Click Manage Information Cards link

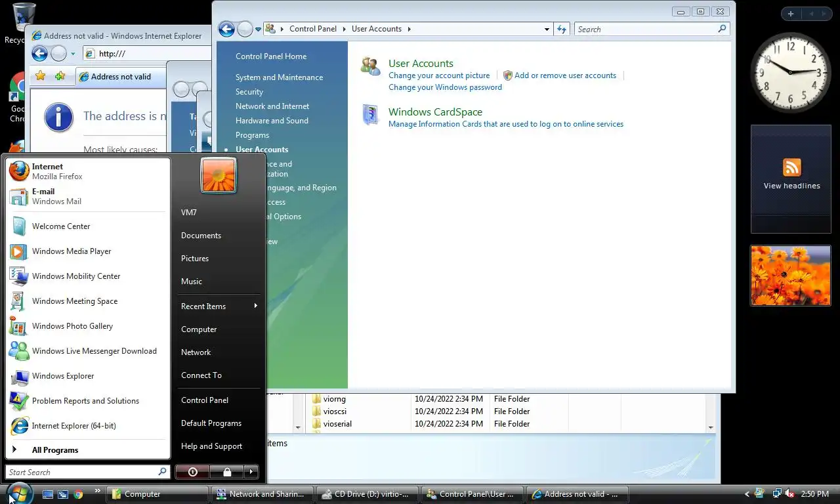coord(506,124)
